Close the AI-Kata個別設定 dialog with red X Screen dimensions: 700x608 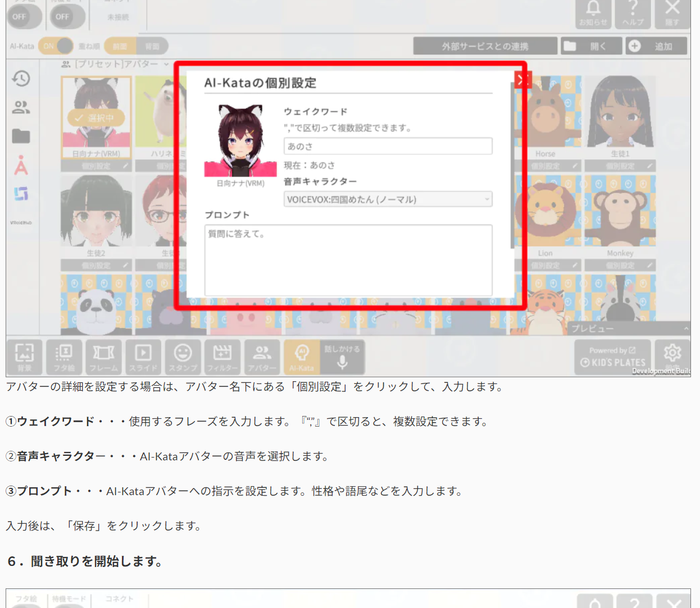click(522, 79)
